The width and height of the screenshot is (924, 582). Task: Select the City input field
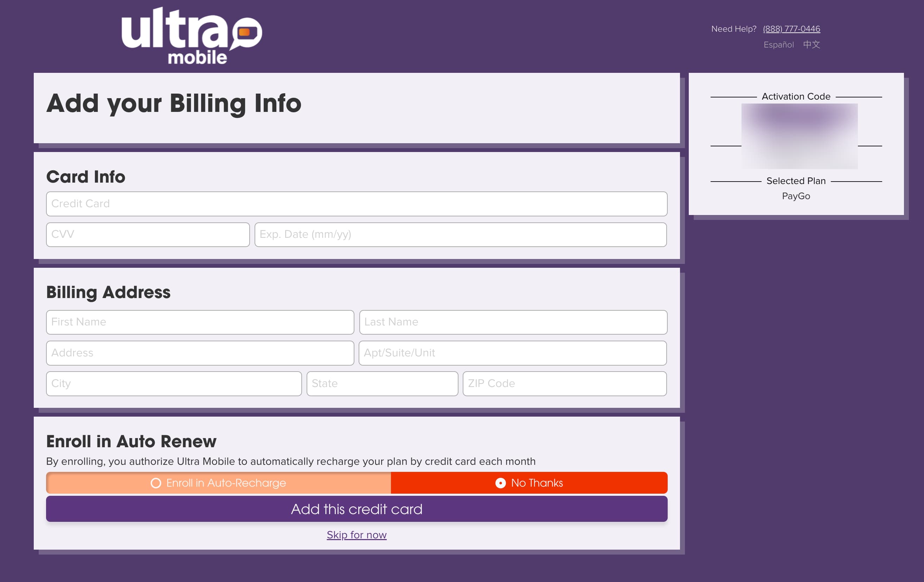(174, 384)
